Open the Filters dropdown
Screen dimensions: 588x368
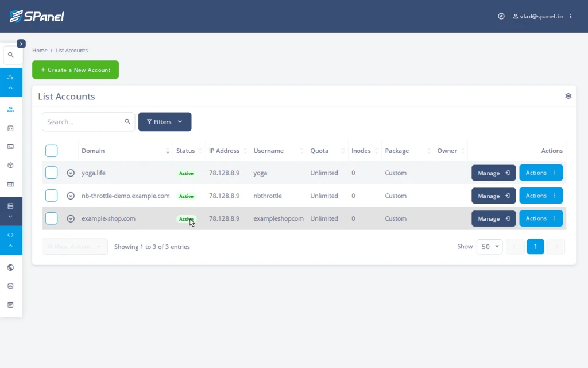(x=165, y=122)
